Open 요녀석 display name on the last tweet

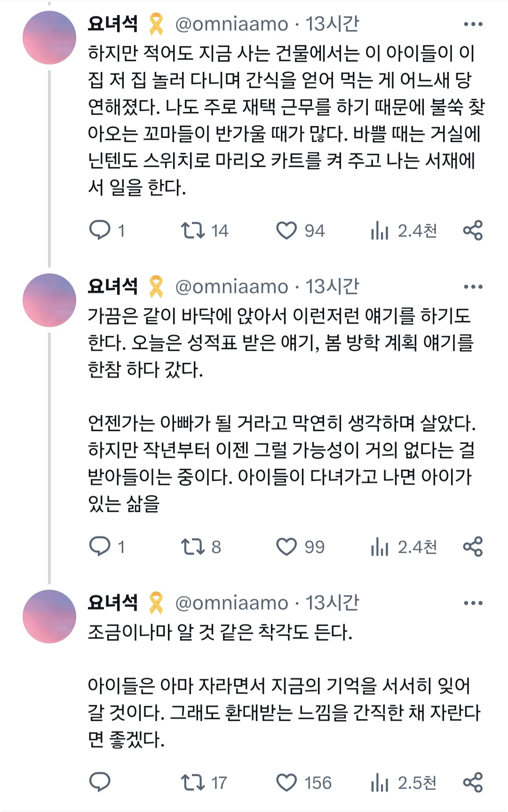(x=113, y=603)
